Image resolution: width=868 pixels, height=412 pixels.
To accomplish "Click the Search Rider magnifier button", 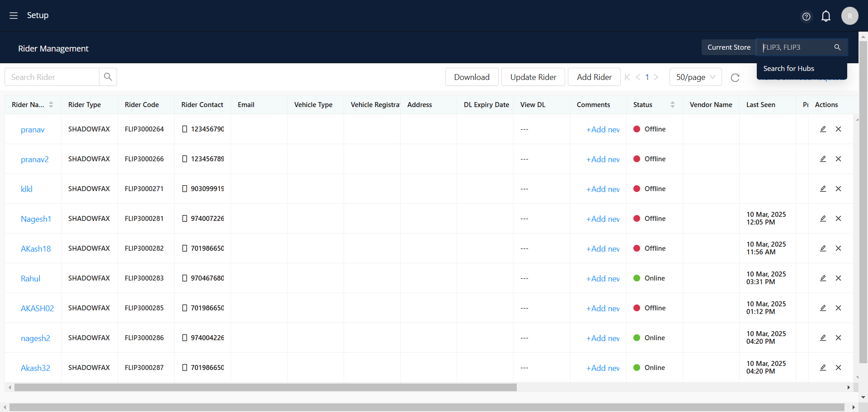I will 108,77.
